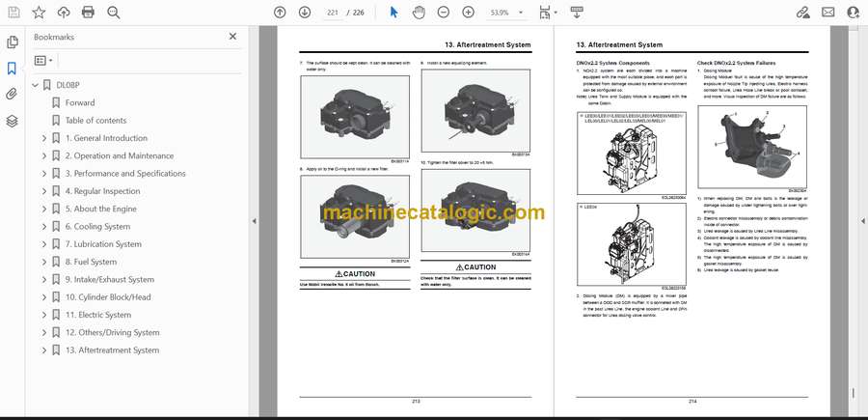
Task: Jump to 6. Cooling System bookmark text
Action: click(x=98, y=227)
